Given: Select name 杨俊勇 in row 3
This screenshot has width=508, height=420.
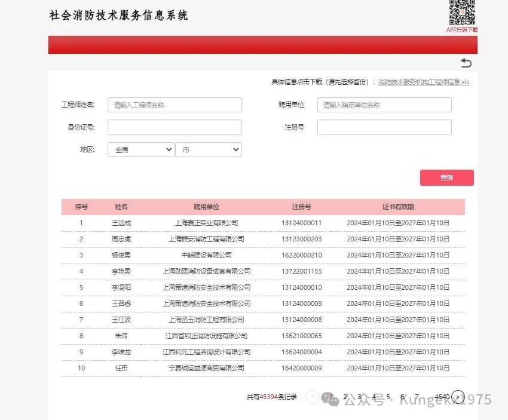Looking at the screenshot, I should 121,255.
